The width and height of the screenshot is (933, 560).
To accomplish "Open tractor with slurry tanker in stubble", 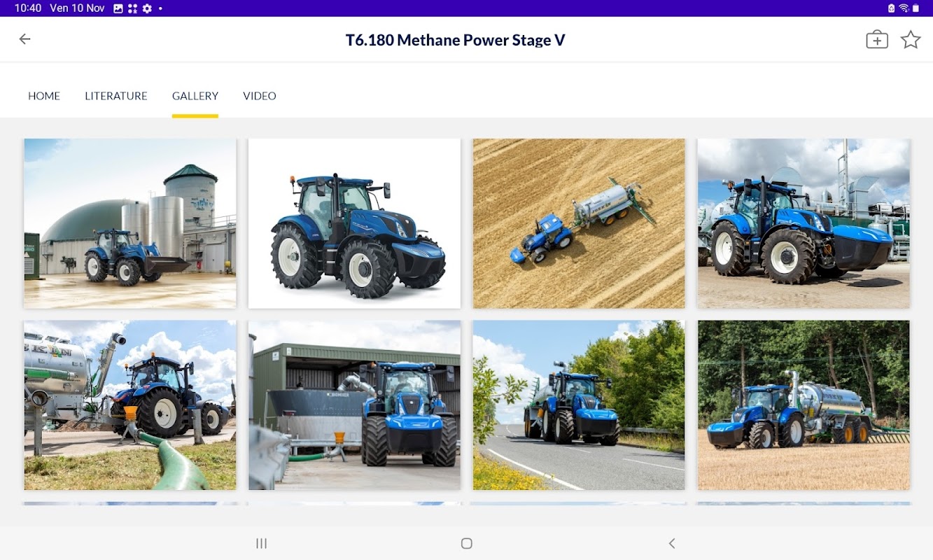I will point(804,405).
